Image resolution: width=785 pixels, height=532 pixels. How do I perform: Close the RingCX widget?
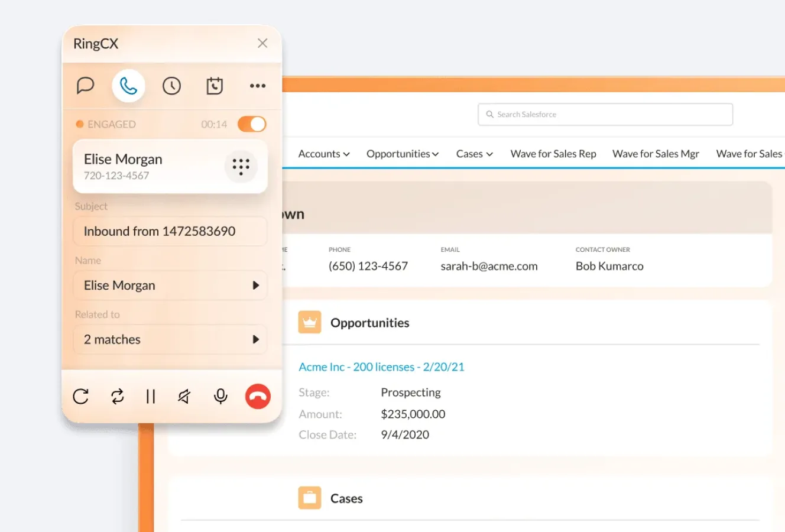coord(262,43)
